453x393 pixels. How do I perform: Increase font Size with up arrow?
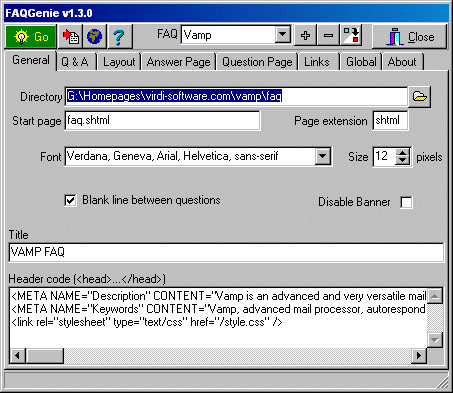click(403, 152)
